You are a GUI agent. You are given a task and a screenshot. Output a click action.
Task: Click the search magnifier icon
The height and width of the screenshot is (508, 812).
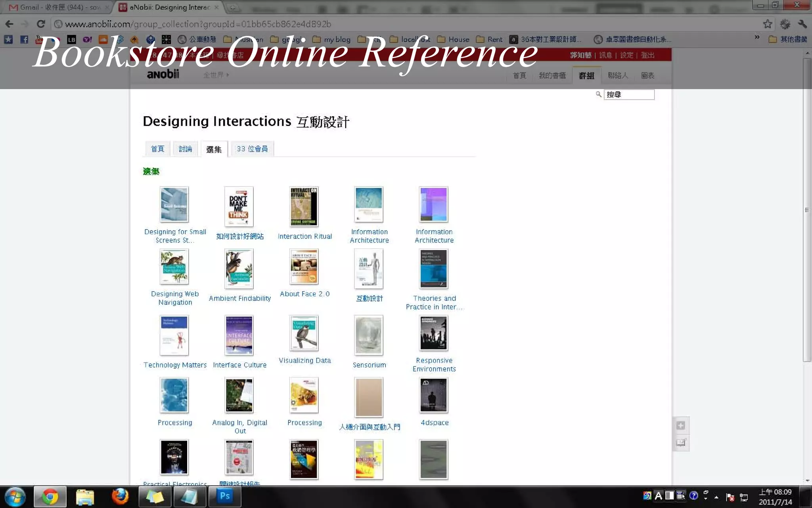point(599,94)
